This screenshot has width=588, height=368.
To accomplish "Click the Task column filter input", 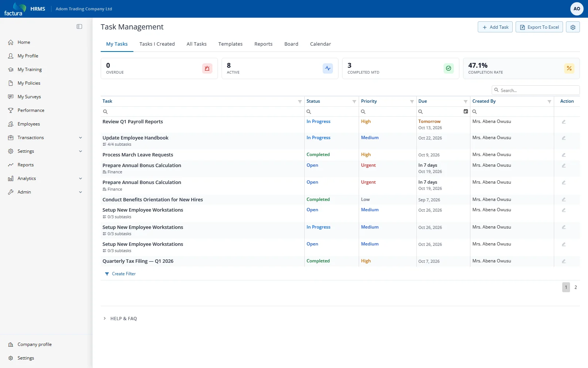I will click(202, 112).
